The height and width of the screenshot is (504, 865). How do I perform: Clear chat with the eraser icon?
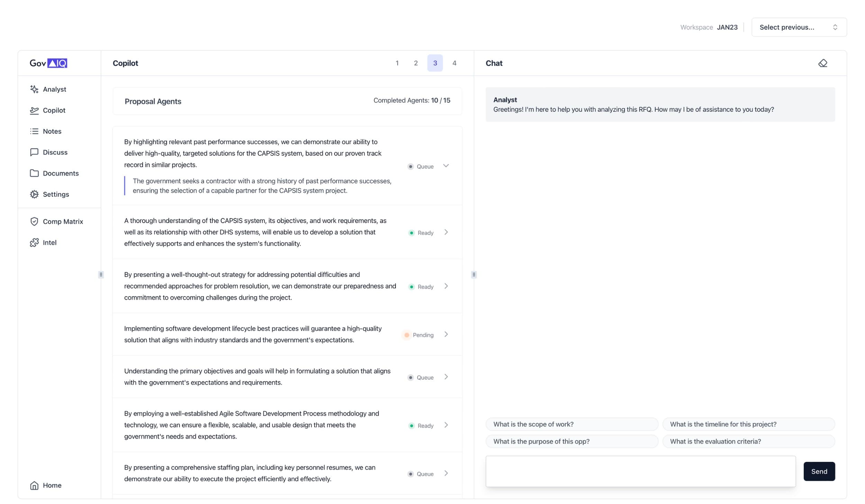822,63
